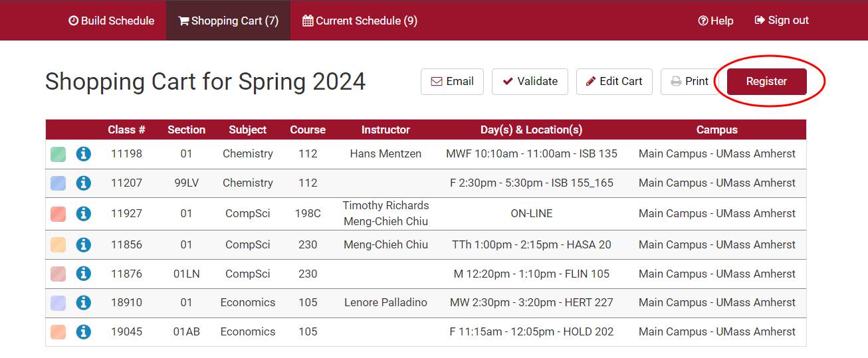Open info icon for class 11198
Image resolution: width=868 pixels, height=358 pixels.
tap(83, 154)
